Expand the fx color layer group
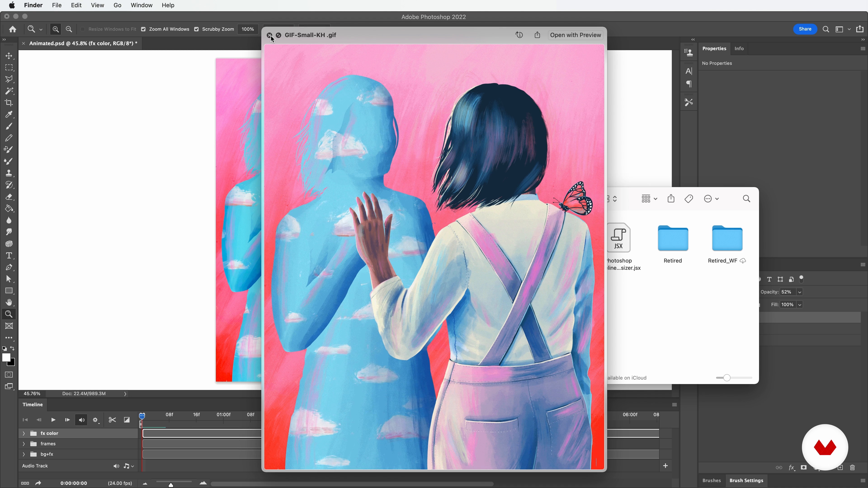Viewport: 868px width, 488px height. tap(24, 434)
